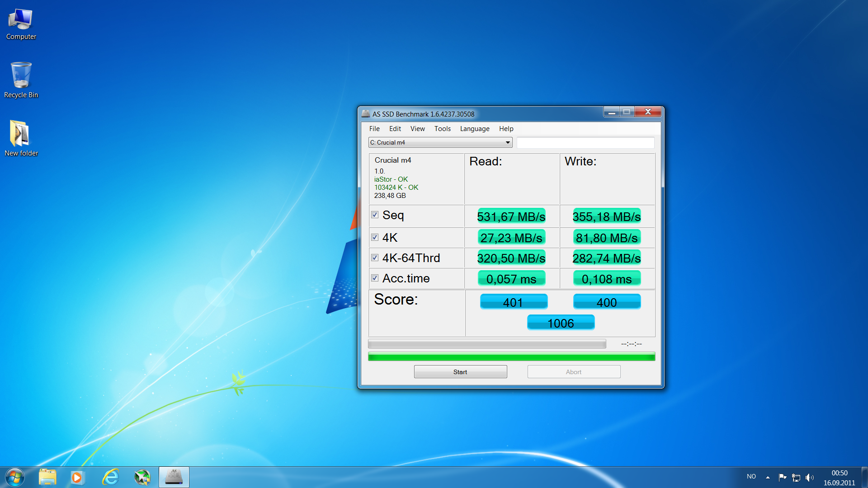Click the 103424 K - OK alignment text
This screenshot has height=488, width=868.
tap(396, 188)
